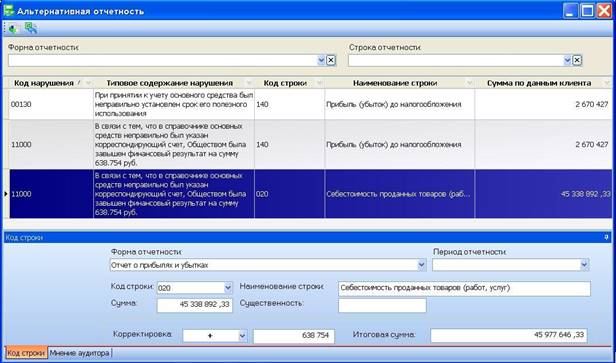
Task: Click the second toolbar icon with blue arrows
Action: pyautogui.click(x=31, y=28)
